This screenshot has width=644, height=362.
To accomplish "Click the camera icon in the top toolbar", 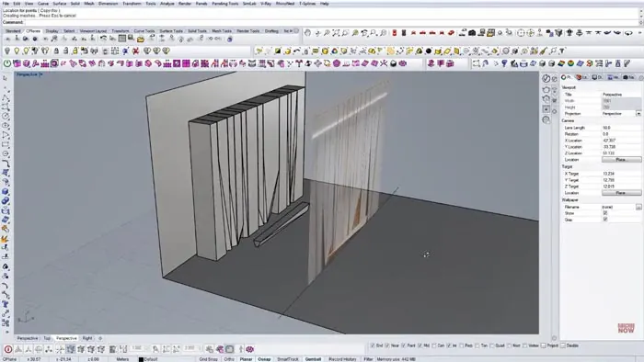I will click(472, 33).
